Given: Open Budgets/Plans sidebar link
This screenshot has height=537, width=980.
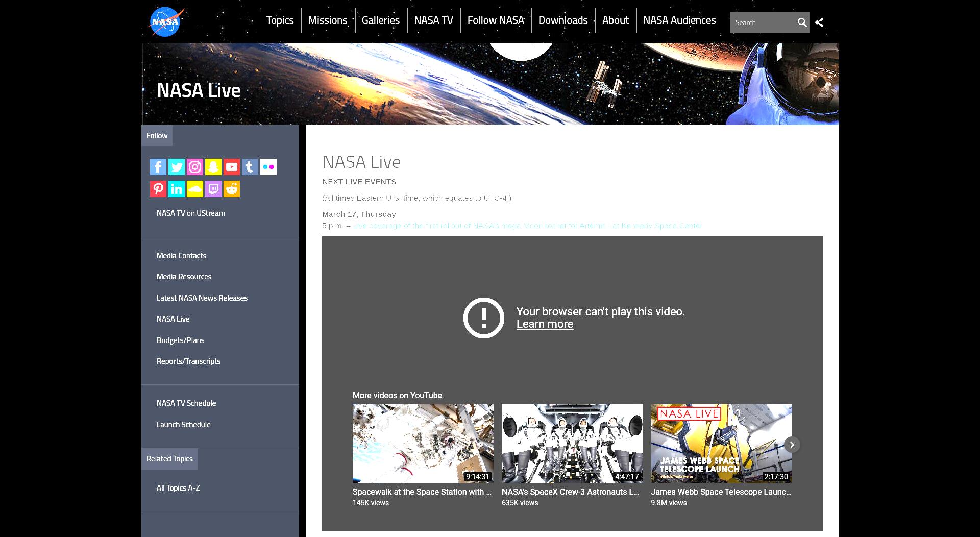Looking at the screenshot, I should (x=181, y=340).
